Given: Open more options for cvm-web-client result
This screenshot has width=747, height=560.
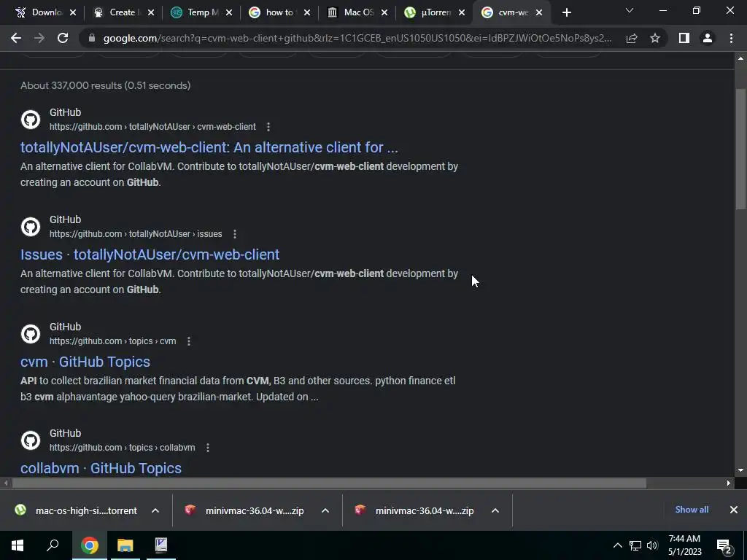Looking at the screenshot, I should (268, 127).
